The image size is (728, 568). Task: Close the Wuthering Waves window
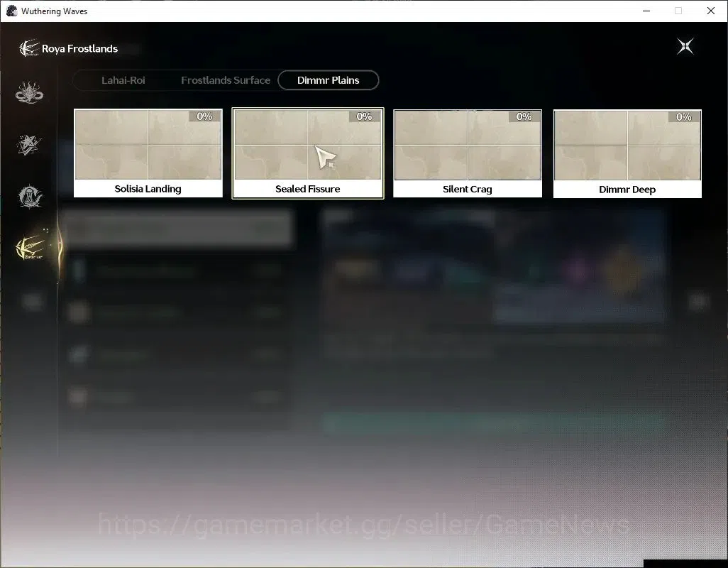(x=711, y=11)
